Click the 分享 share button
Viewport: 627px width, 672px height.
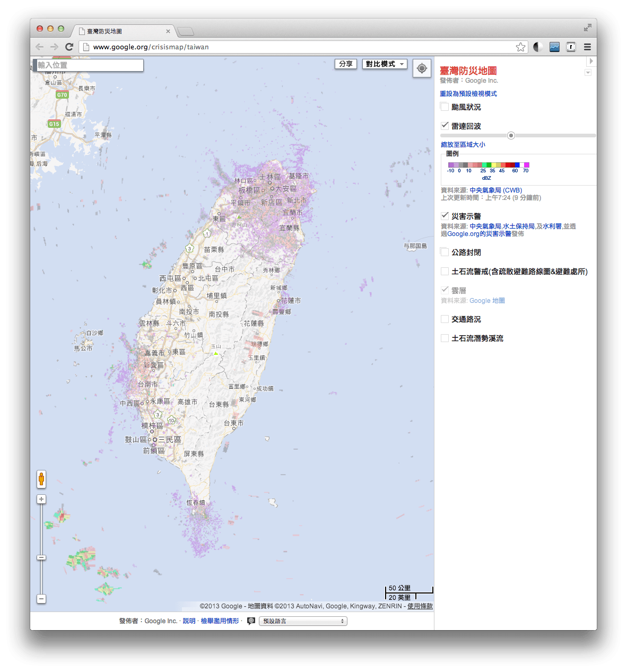345,64
